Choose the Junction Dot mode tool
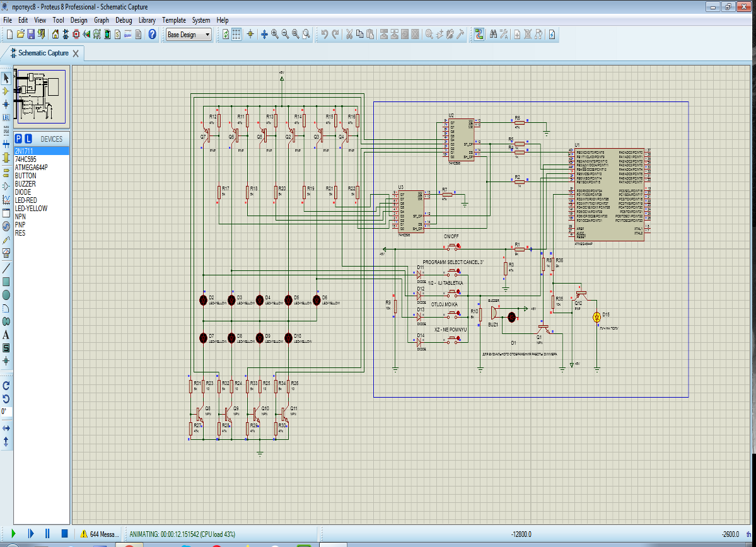The height and width of the screenshot is (547, 756). point(6,104)
